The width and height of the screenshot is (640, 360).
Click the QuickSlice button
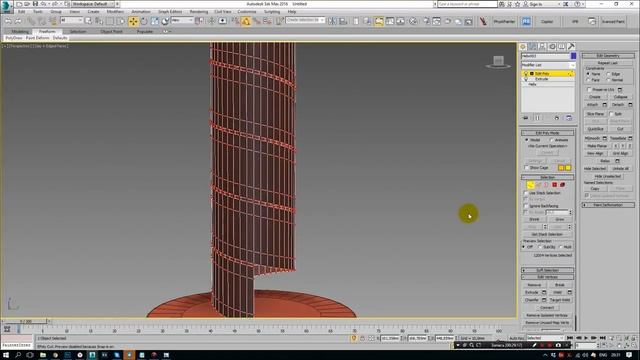tap(595, 129)
